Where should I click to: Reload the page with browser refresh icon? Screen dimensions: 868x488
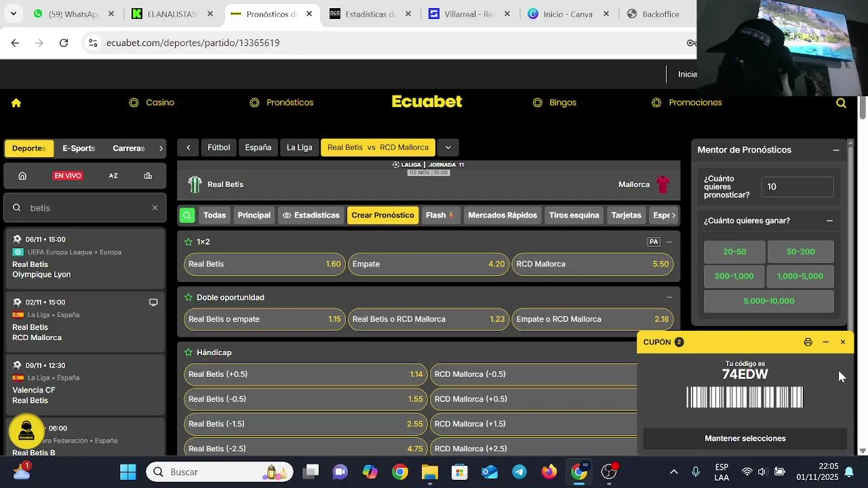(x=64, y=43)
